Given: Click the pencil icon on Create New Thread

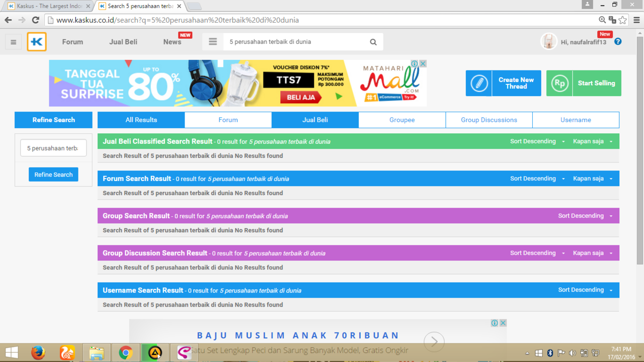Looking at the screenshot, I should (479, 83).
